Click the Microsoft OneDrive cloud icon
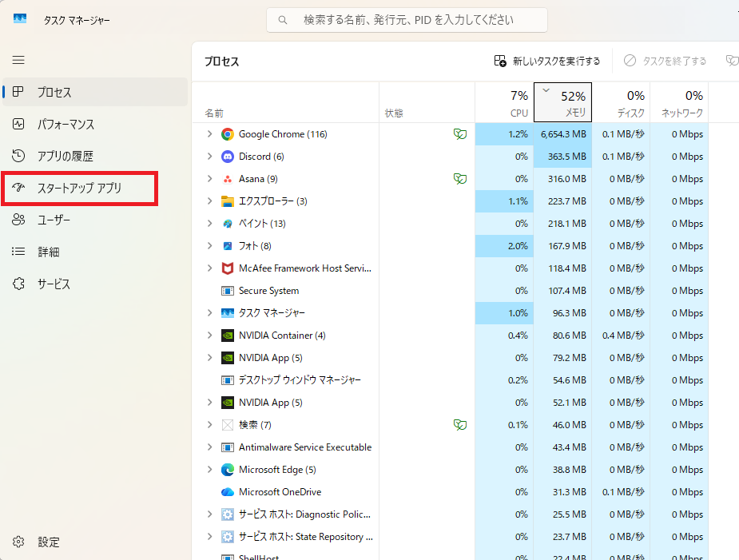Viewport: 739px width, 560px height. pos(227,492)
